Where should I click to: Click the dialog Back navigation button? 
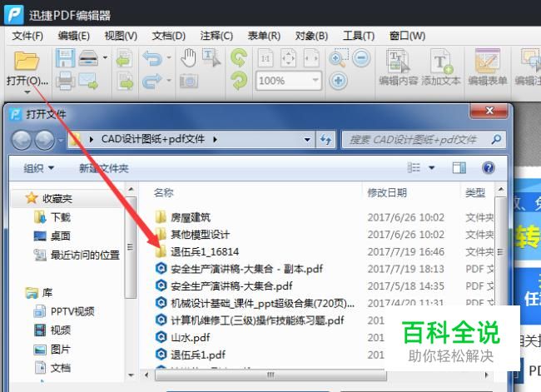pos(22,140)
